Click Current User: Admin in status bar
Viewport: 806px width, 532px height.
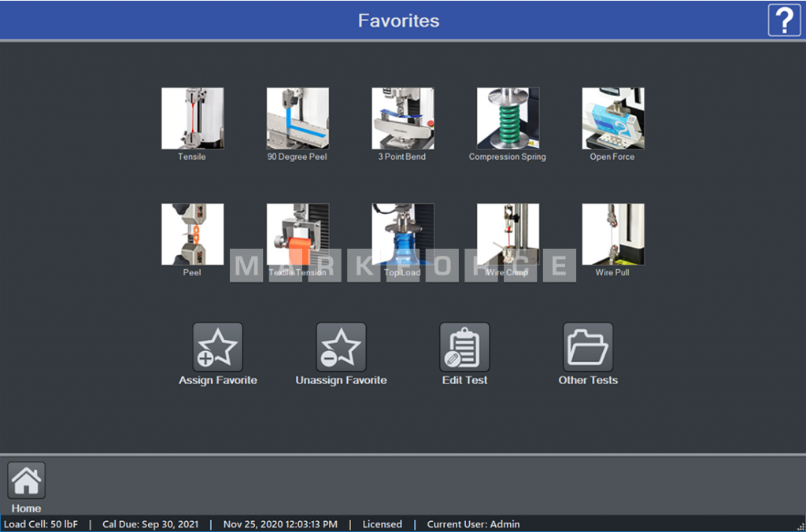coord(473,524)
